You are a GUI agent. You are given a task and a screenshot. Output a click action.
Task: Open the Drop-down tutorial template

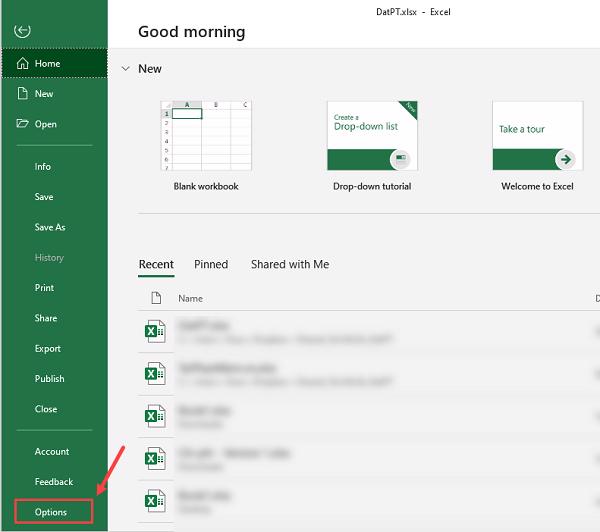point(372,135)
